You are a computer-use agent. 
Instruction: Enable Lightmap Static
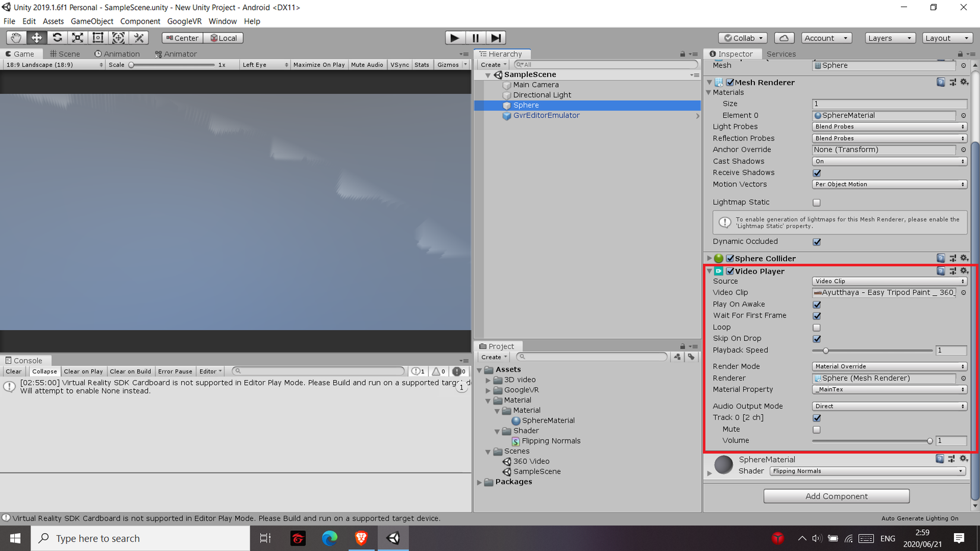[817, 202]
